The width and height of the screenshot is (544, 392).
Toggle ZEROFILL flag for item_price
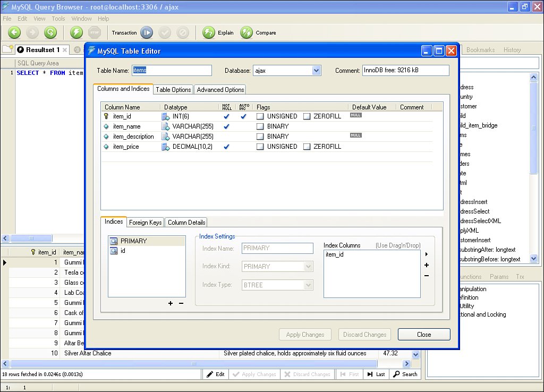pos(307,147)
